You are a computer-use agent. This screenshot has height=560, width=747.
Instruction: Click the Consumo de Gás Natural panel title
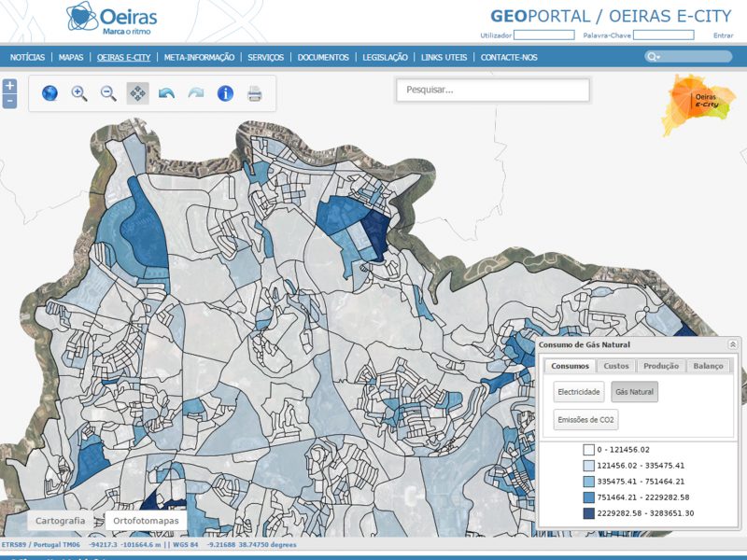[585, 344]
